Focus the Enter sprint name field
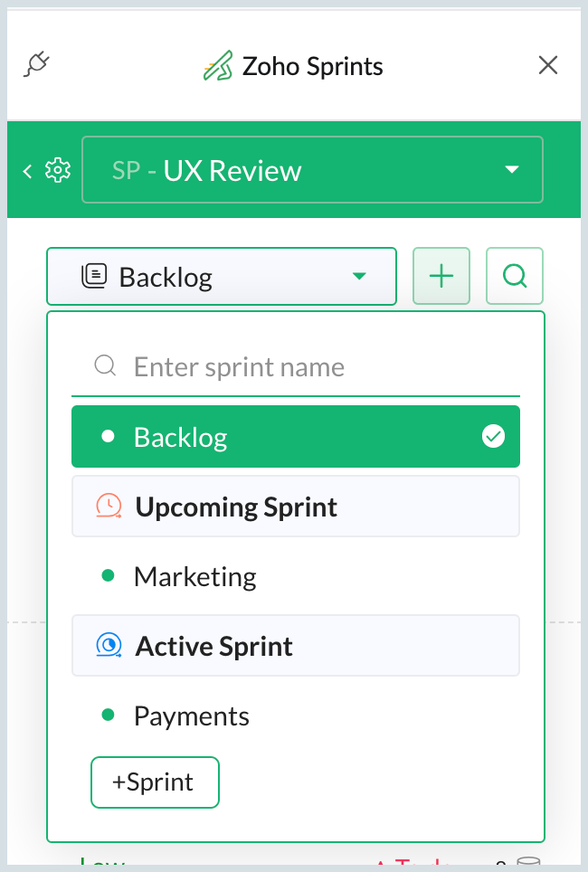The width and height of the screenshot is (588, 872). pyautogui.click(x=296, y=367)
